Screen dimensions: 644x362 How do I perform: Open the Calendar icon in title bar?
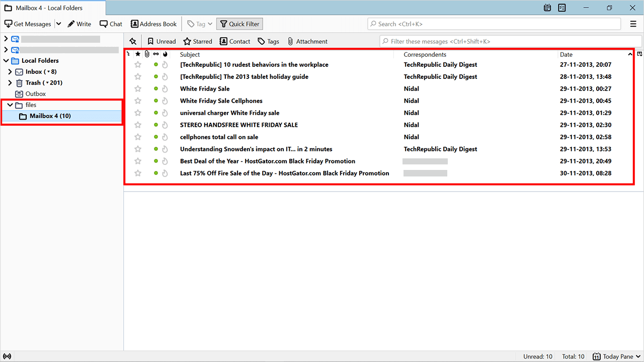click(547, 8)
